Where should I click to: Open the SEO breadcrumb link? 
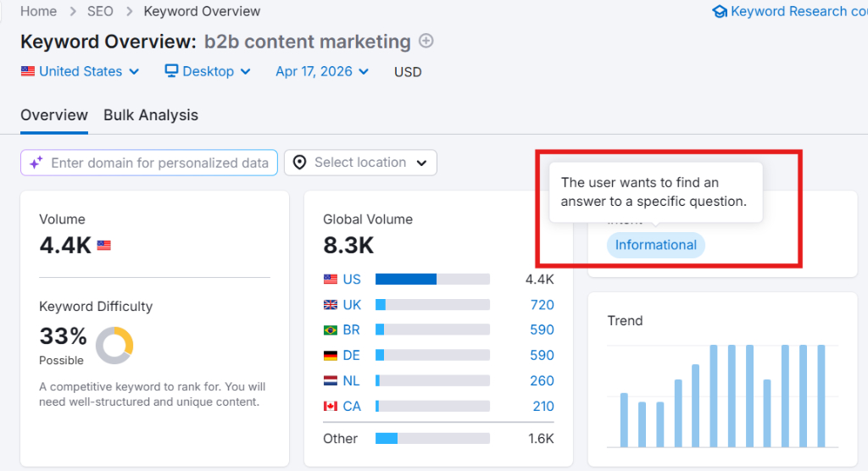pyautogui.click(x=101, y=11)
